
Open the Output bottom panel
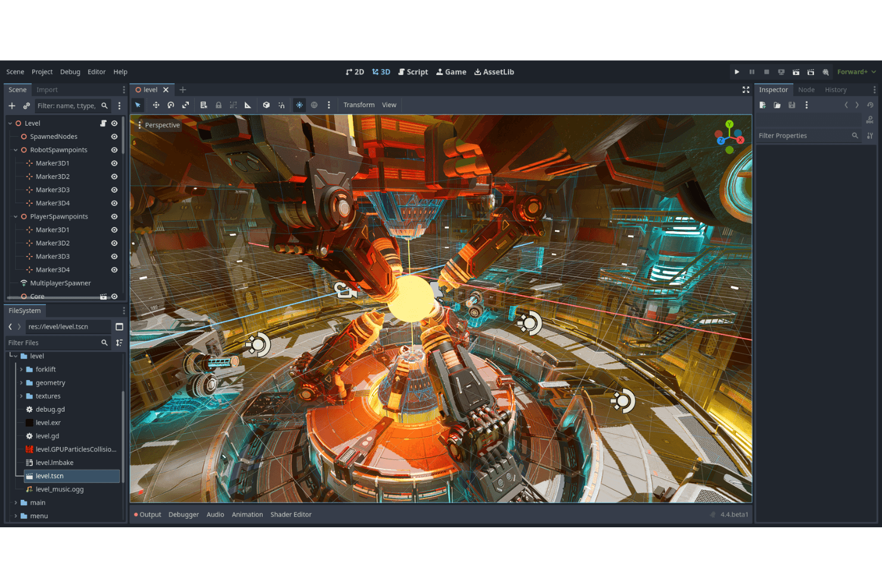pos(147,515)
